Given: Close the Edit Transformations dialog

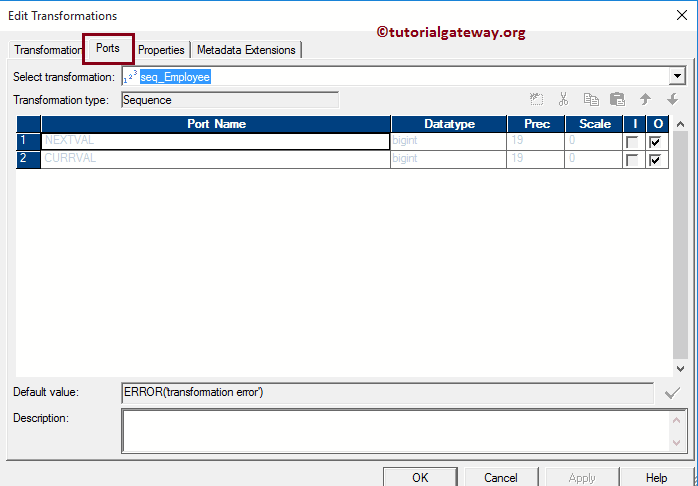Looking at the screenshot, I should (x=682, y=15).
